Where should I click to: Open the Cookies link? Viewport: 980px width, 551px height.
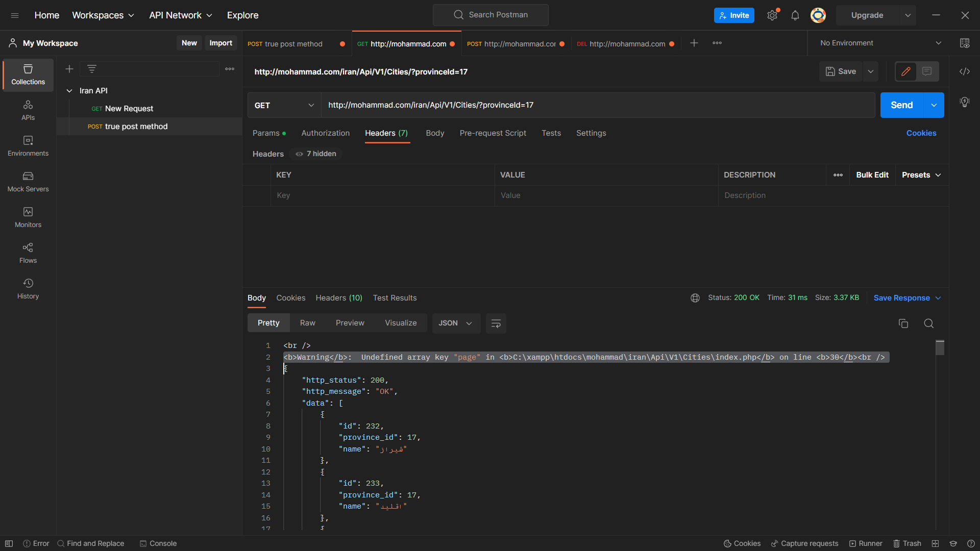tap(921, 133)
